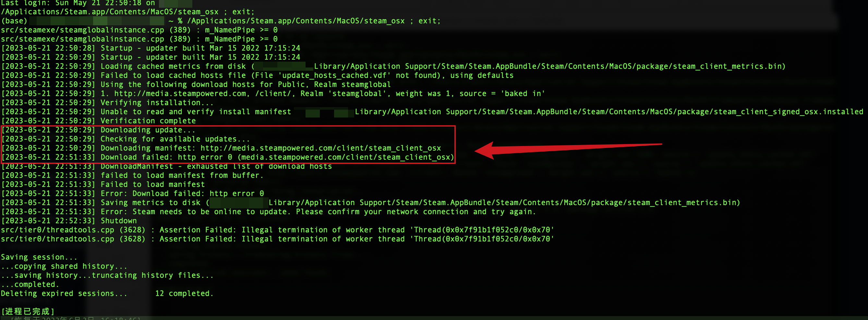This screenshot has height=320, width=868.
Task: Click the 'Shutdown' log entry
Action: (119, 221)
